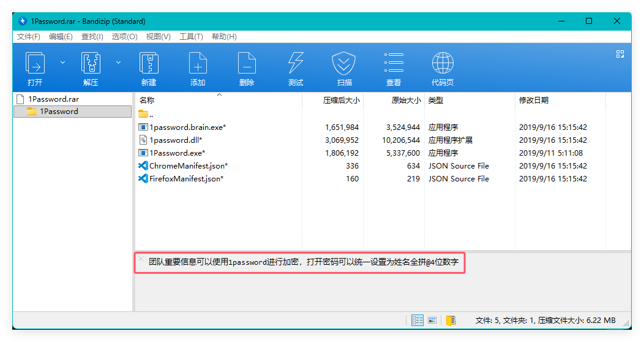Click the 查看 (View) list icon
The image size is (644, 342).
[394, 63]
